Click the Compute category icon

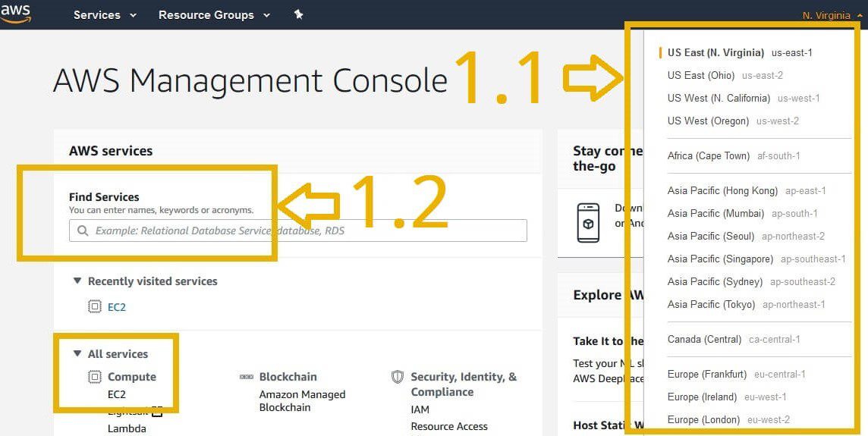tap(95, 377)
